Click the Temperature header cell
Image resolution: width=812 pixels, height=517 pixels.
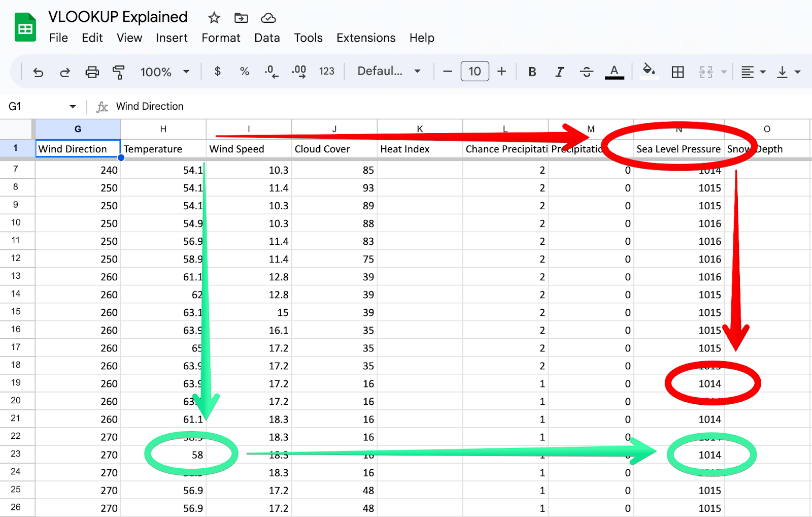click(163, 149)
